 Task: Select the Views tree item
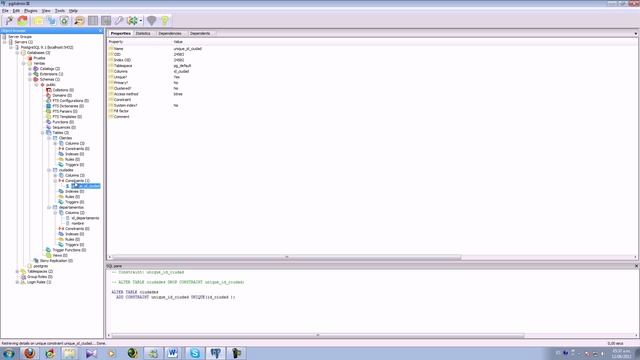60,255
